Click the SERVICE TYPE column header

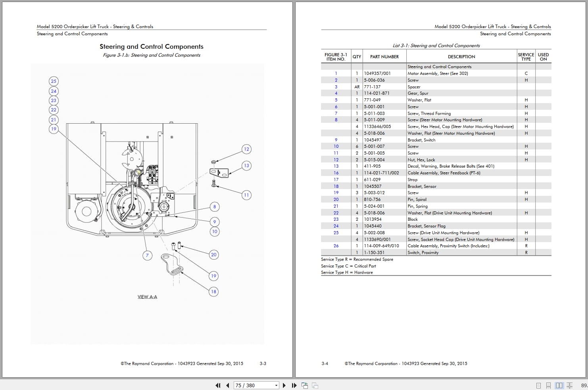[x=526, y=57]
